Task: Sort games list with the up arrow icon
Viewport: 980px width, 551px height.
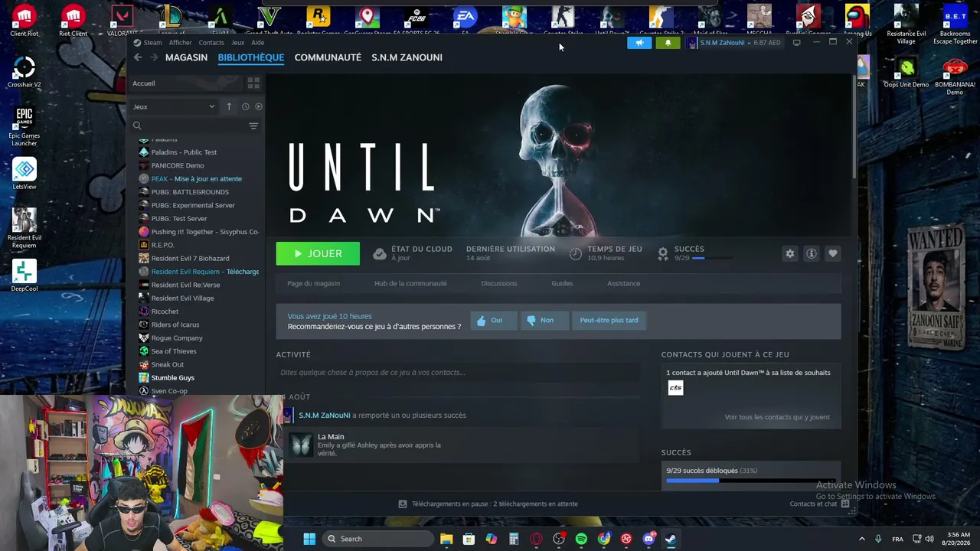Action: (x=229, y=106)
